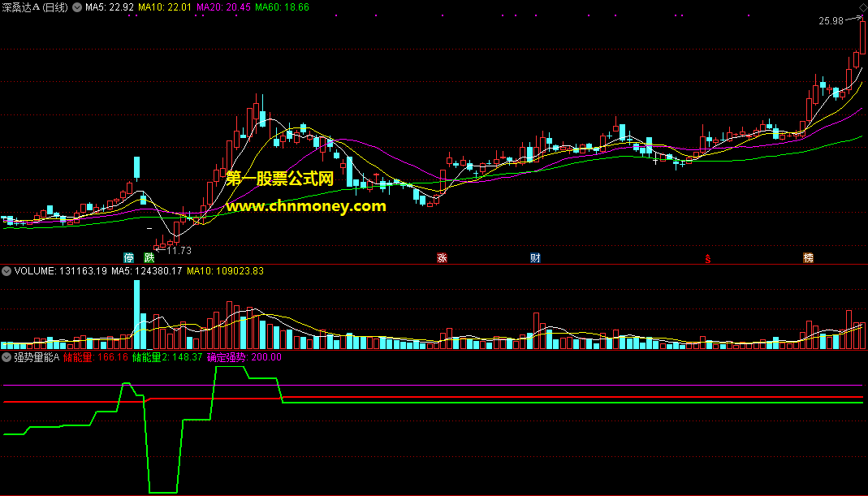868x496 pixels.
Task: Click the teal 停 event marker
Action: [129, 258]
